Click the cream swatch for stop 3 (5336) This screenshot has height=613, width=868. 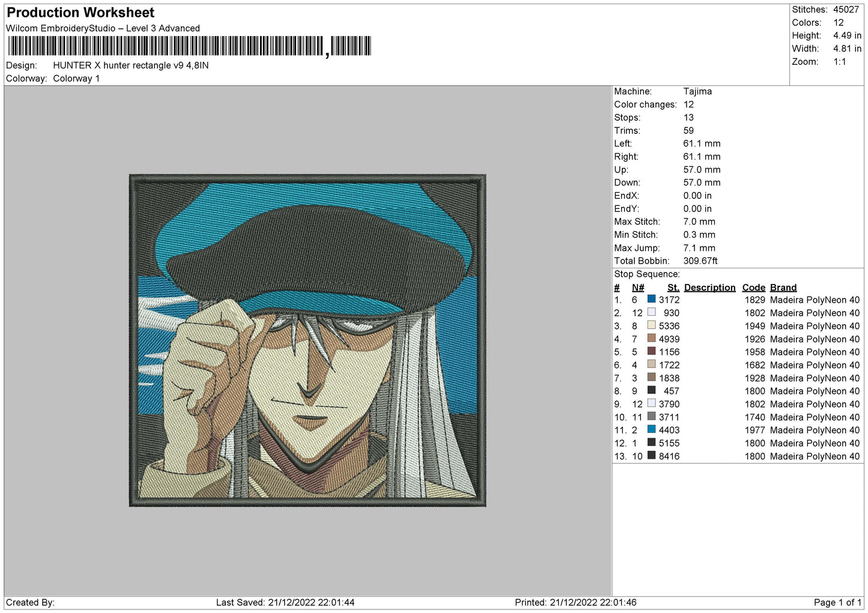[651, 325]
